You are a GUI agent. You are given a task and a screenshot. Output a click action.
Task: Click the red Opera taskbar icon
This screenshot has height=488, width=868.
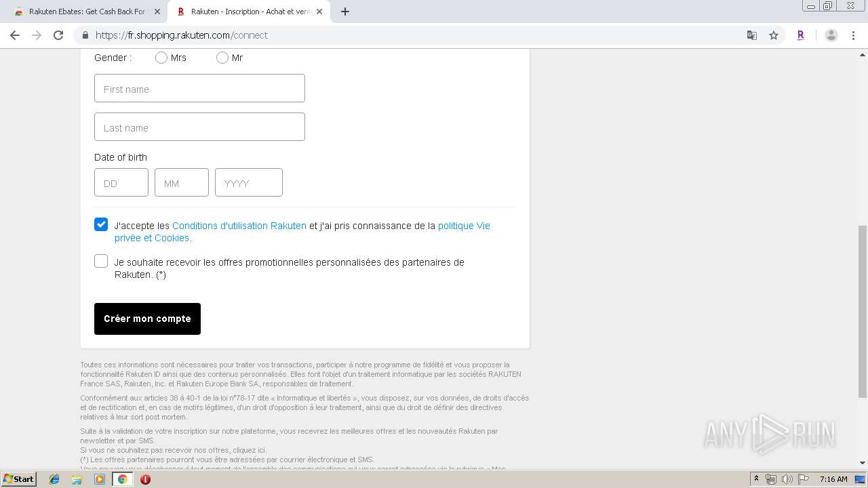click(145, 479)
